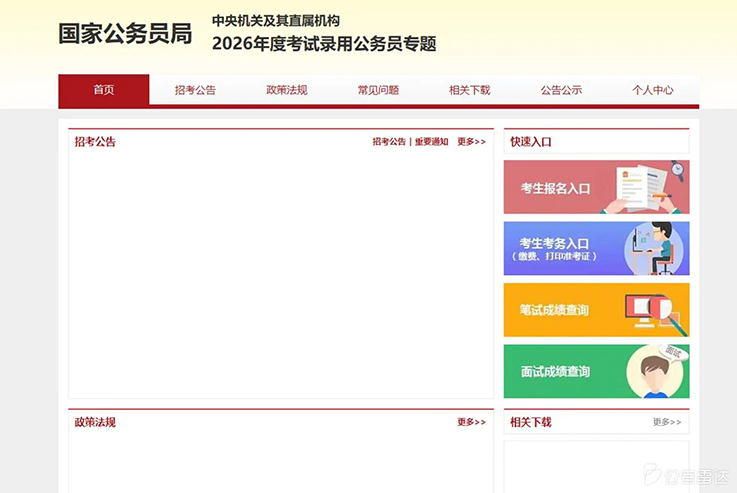Click the person at desk icon
The height and width of the screenshot is (493, 737).
point(655,249)
